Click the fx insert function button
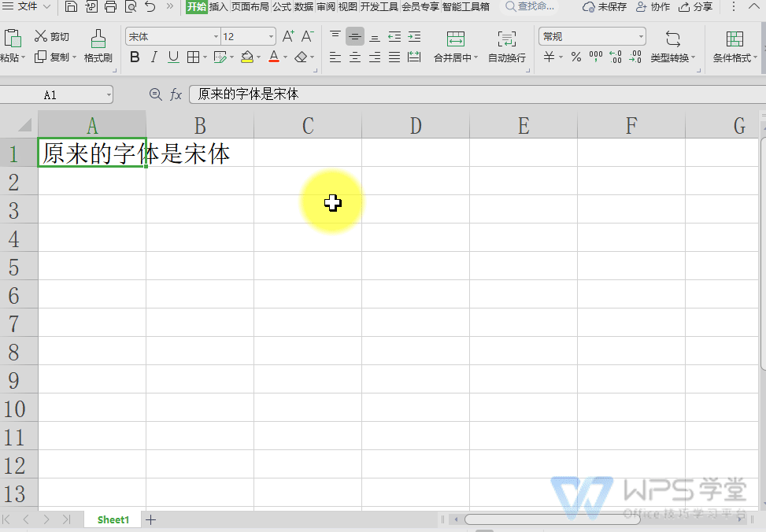Viewport: 766px width, 532px height. pos(176,94)
